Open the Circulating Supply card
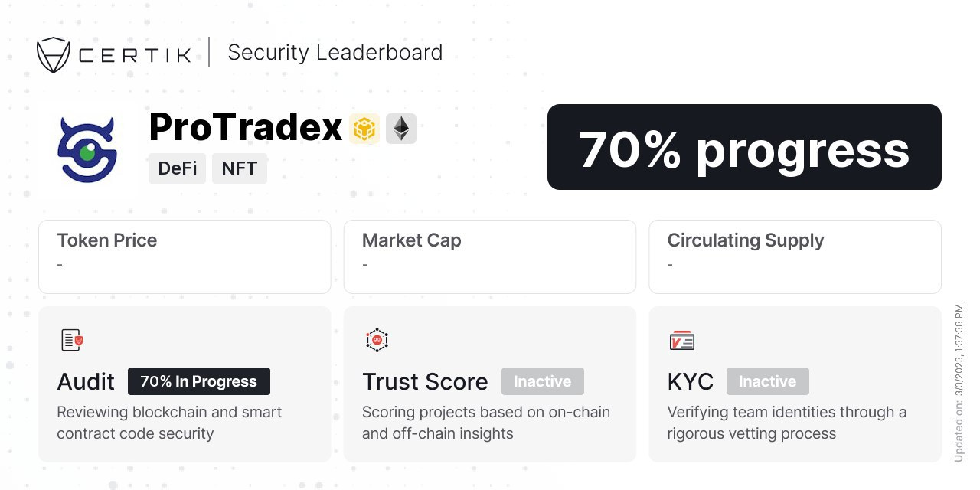Viewport: 980px width, 490px height. 795,257
